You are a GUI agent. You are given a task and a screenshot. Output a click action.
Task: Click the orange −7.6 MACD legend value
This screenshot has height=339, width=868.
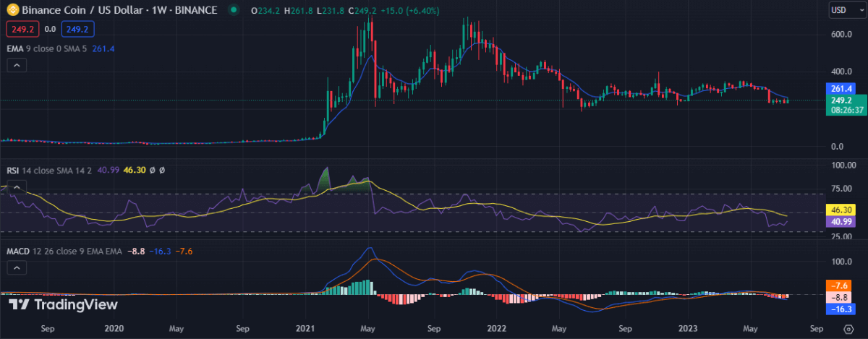coord(184,251)
